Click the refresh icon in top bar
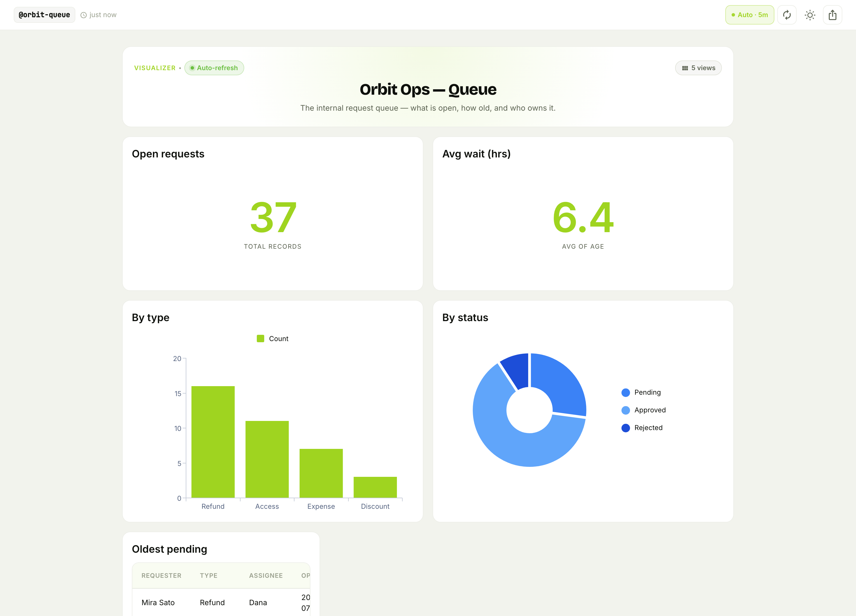 (787, 15)
